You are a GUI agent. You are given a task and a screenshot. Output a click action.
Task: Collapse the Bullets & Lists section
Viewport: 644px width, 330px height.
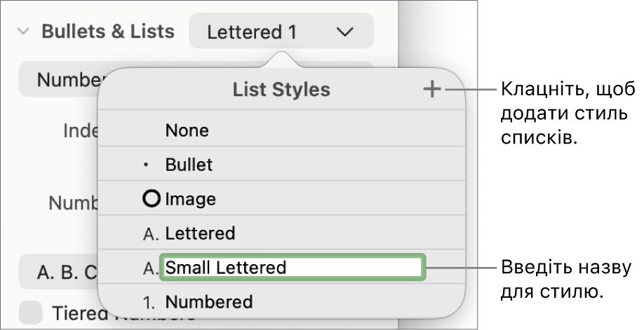point(24,32)
